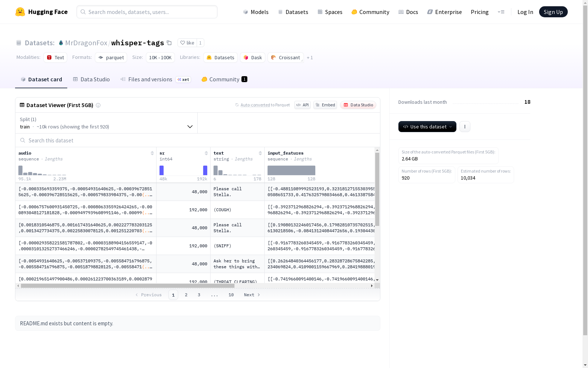Select the (COUGH) text cell

pyautogui.click(x=237, y=210)
